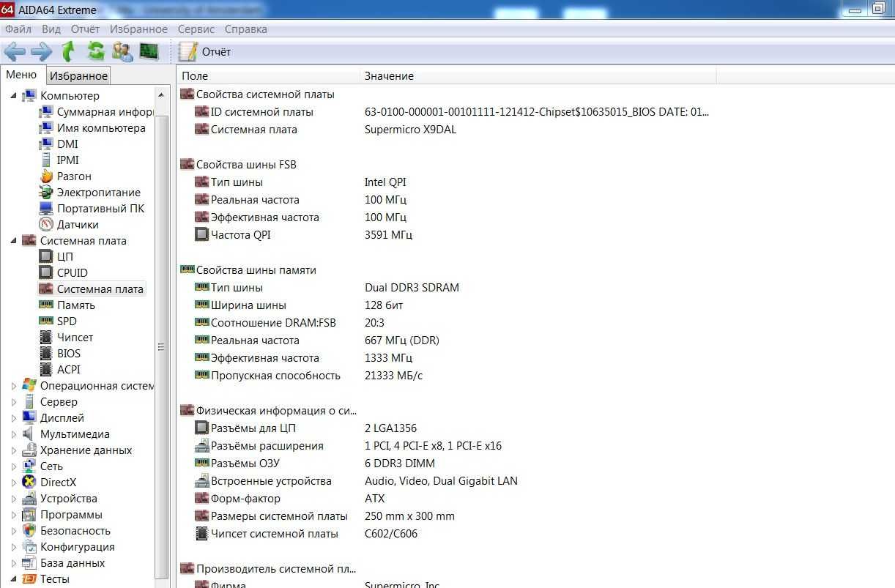Open the Избранное menu in menu bar
Viewport: 895px width, 588px height.
(x=138, y=29)
